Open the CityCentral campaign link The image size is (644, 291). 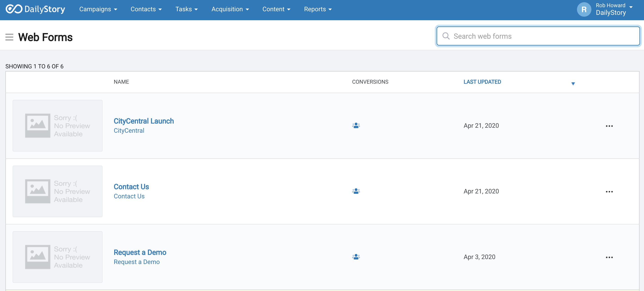point(129,130)
